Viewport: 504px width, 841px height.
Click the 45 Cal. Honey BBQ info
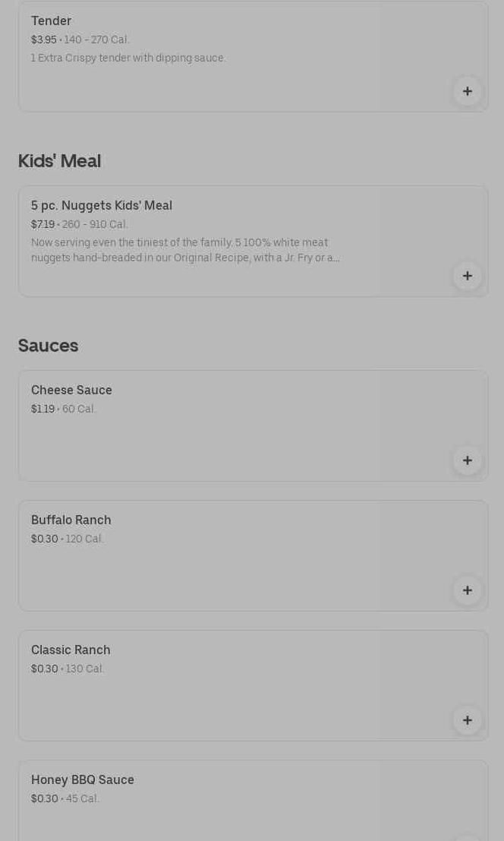point(82,799)
